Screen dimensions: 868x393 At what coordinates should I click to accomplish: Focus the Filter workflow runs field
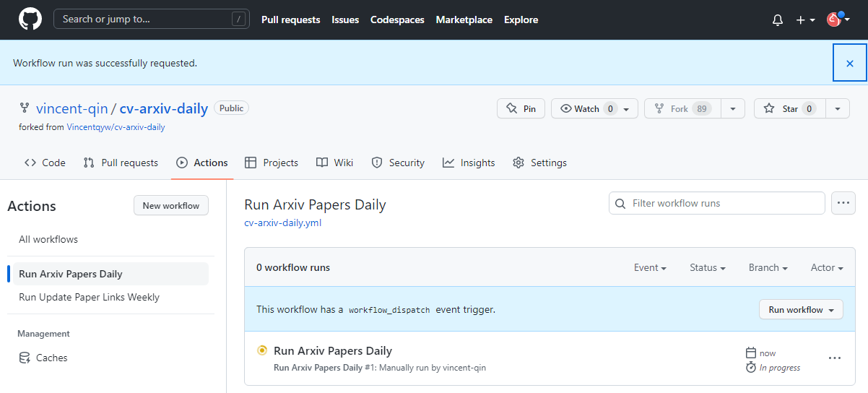(717, 203)
